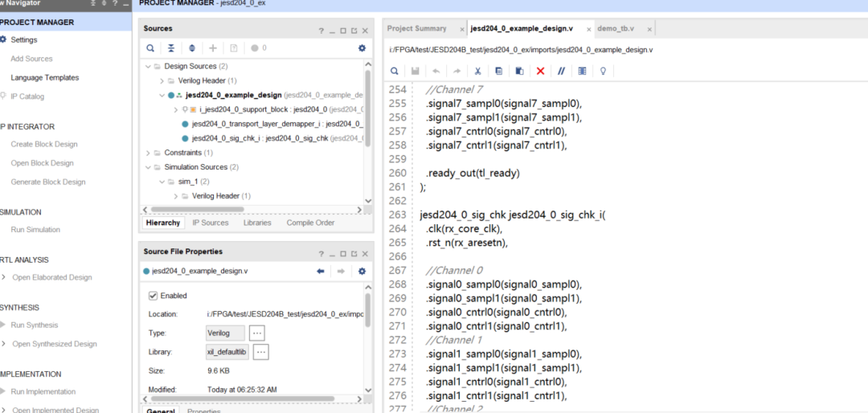Switch to Properties tab in Source File Properties
The width and height of the screenshot is (868, 413).
coord(203,411)
